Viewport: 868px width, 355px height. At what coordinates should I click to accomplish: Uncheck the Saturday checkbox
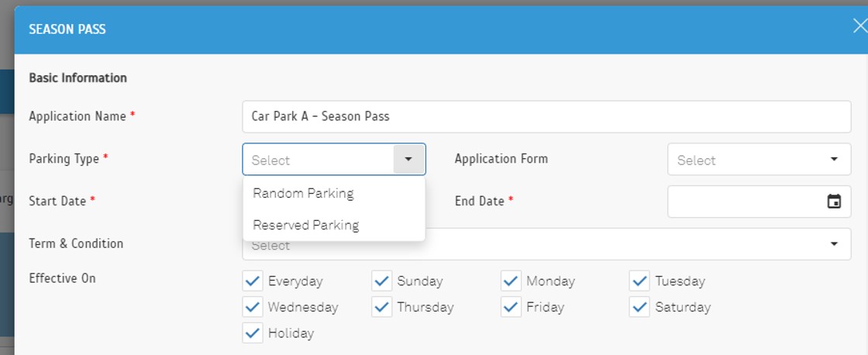pyautogui.click(x=639, y=307)
